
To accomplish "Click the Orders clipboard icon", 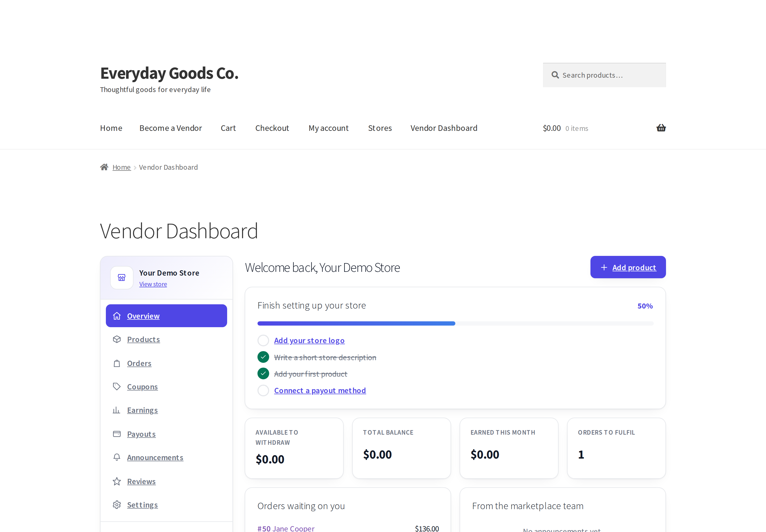I will tap(117, 363).
